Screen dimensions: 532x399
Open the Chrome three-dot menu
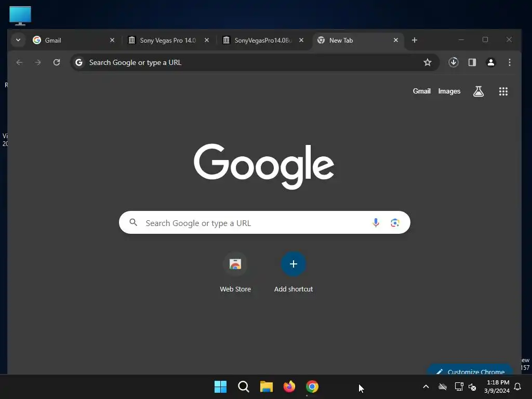pos(509,62)
